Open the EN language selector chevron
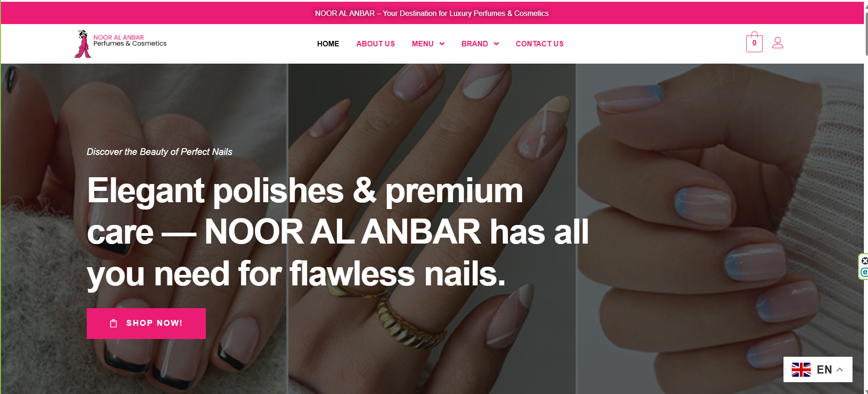The height and width of the screenshot is (394, 868). tap(840, 369)
